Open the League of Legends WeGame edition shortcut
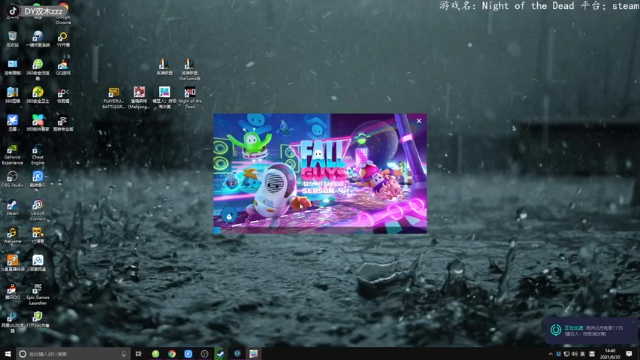The width and height of the screenshot is (640, 360). coord(190,69)
